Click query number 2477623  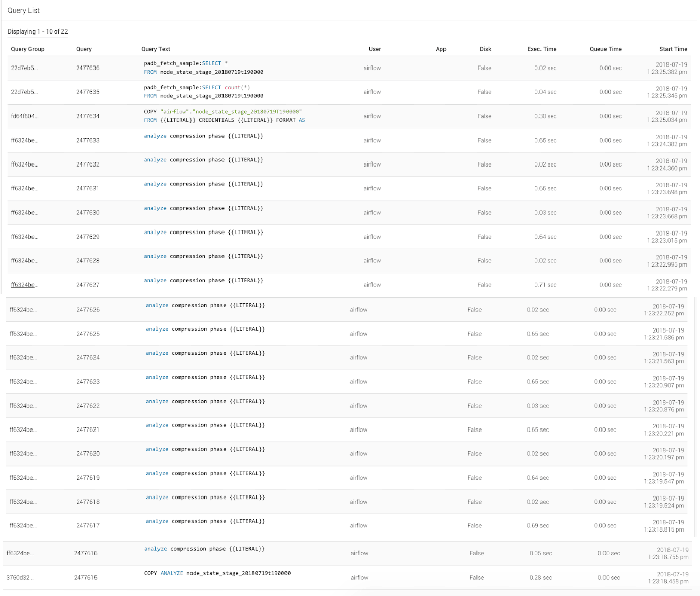88,382
